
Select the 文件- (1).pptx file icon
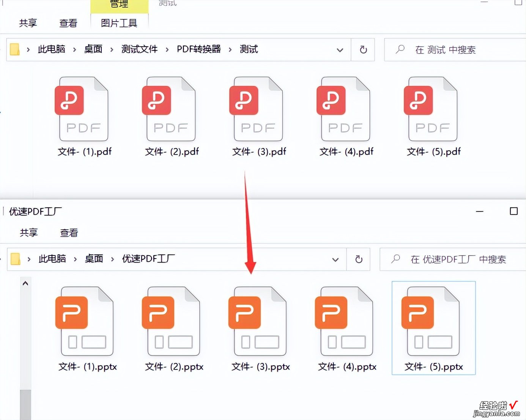85,321
